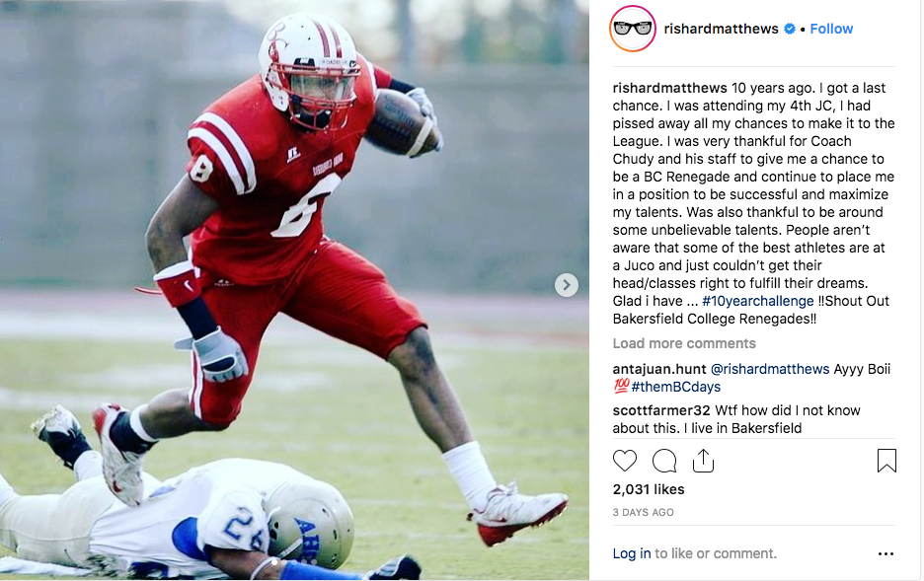
Task: Follow rishardmatthews
Action: [x=831, y=29]
